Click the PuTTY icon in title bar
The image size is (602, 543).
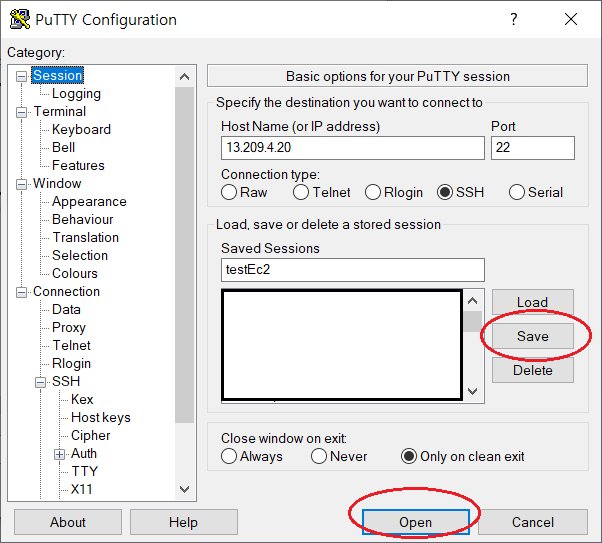(20, 19)
